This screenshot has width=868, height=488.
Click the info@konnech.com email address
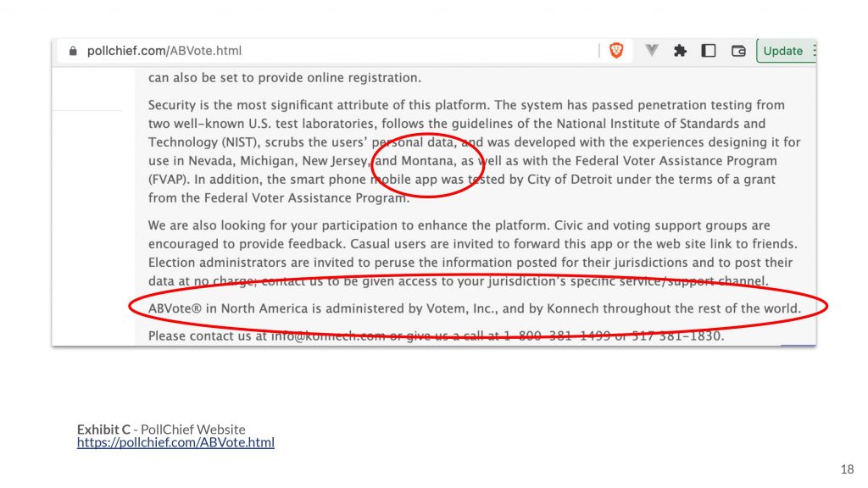coord(326,335)
